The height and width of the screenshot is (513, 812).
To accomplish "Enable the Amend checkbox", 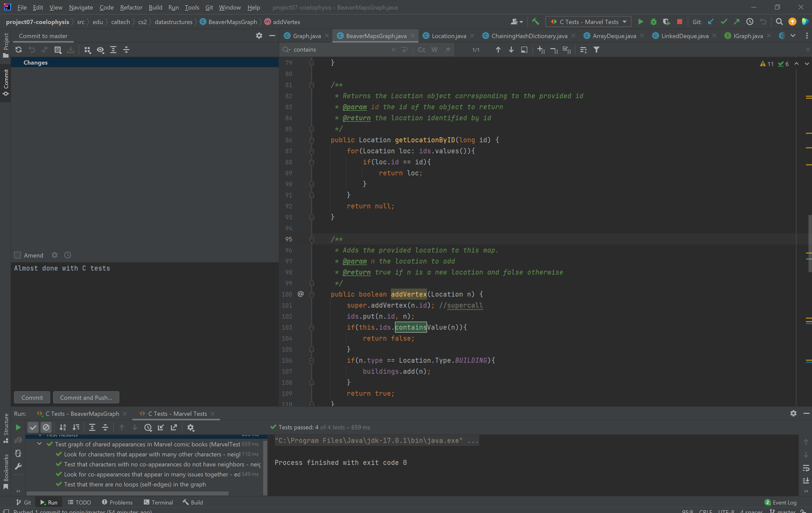I will pyautogui.click(x=18, y=255).
